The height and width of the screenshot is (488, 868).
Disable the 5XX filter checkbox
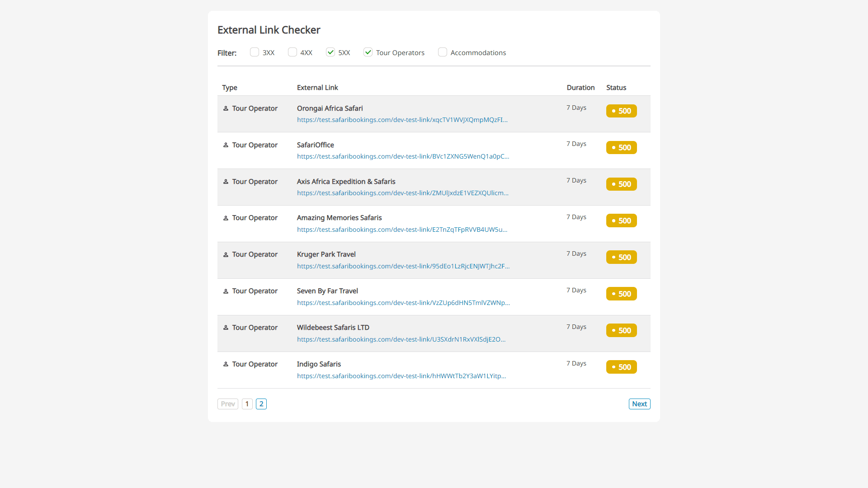pos(330,52)
